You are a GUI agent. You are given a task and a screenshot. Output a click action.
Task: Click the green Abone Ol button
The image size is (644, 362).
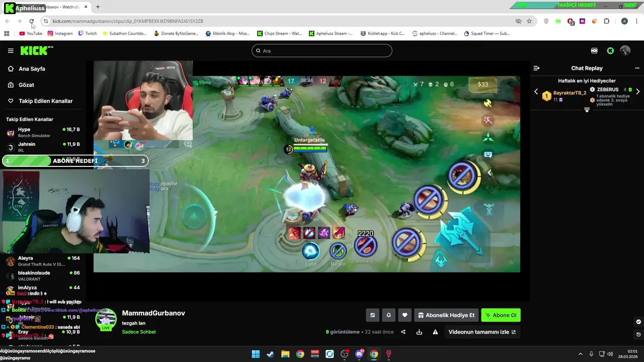(x=501, y=315)
